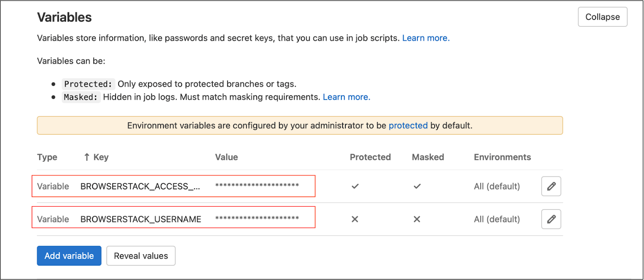Screen dimensions: 644x280
Task: Open Learn more about masking requirements
Action: click(x=346, y=97)
